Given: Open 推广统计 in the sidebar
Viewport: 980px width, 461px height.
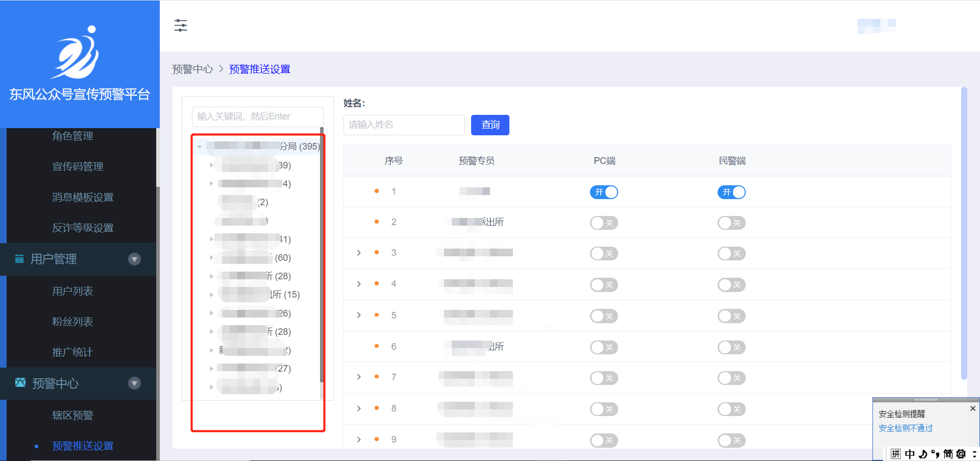Looking at the screenshot, I should [x=72, y=352].
